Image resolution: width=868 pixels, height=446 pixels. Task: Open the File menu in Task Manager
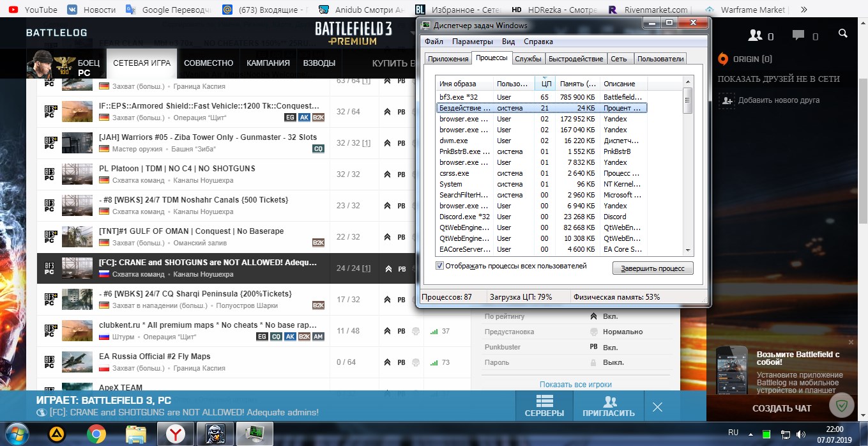pyautogui.click(x=434, y=42)
